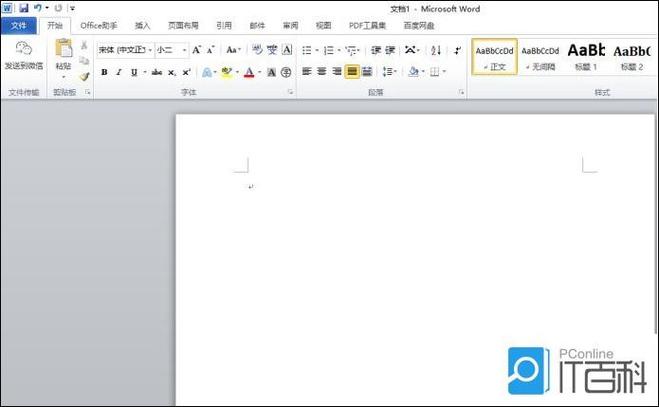Open Customize Quick Access Toolbar dropdown
659x407 pixels.
(72, 8)
